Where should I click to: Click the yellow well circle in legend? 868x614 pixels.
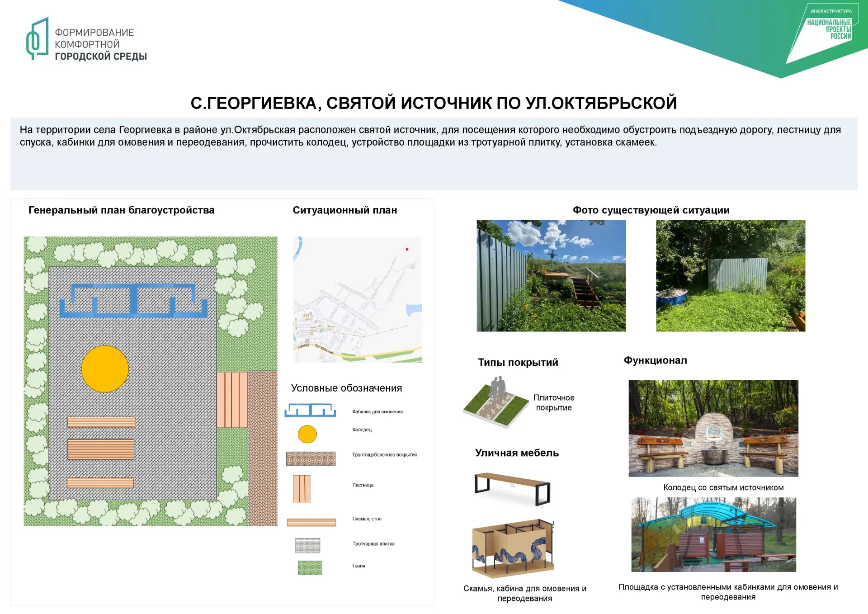(307, 434)
